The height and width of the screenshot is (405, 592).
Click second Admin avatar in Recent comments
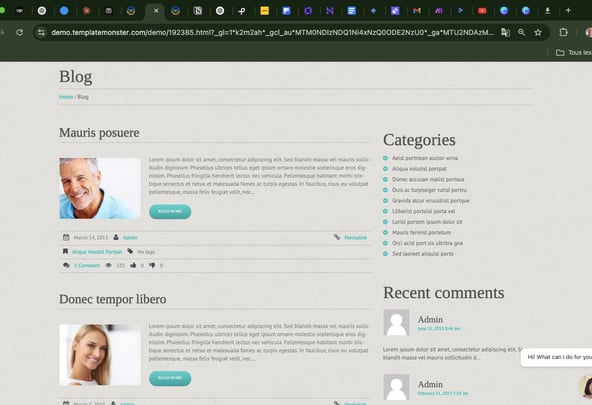[396, 387]
